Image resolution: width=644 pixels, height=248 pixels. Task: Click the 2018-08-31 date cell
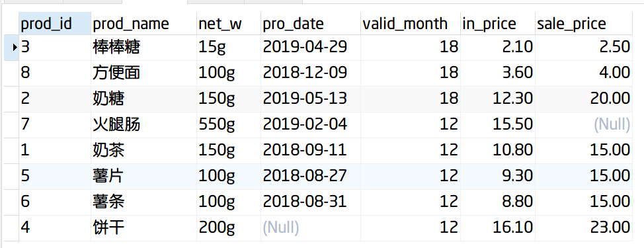pyautogui.click(x=310, y=202)
